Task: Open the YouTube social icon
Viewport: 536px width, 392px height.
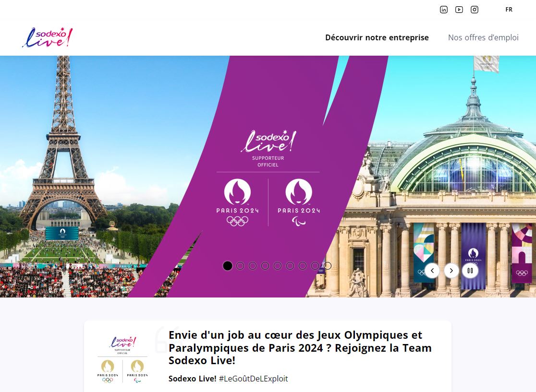Action: [x=459, y=10]
